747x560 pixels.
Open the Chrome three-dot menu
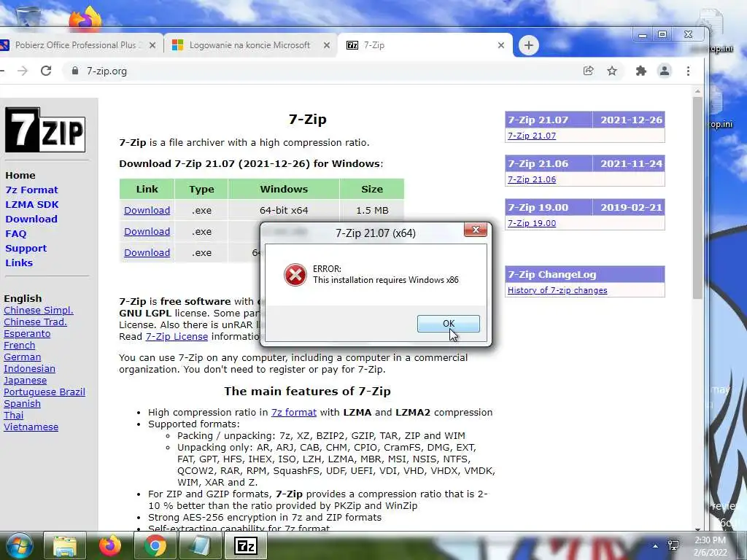click(688, 71)
